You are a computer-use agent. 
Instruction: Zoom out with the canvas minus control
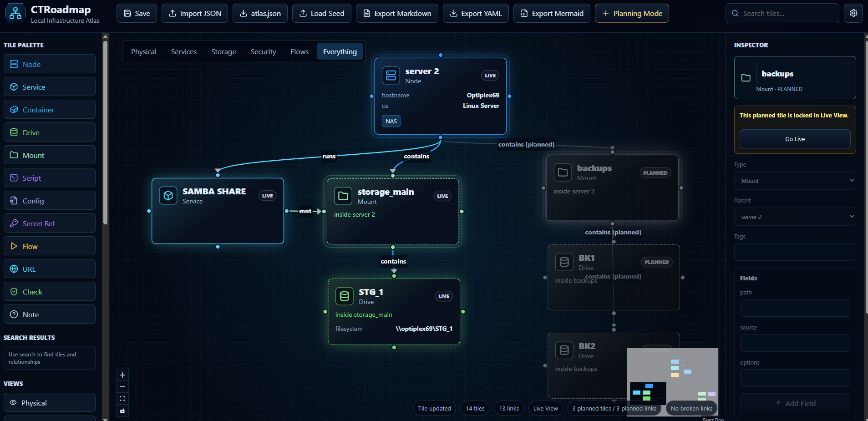(x=122, y=387)
